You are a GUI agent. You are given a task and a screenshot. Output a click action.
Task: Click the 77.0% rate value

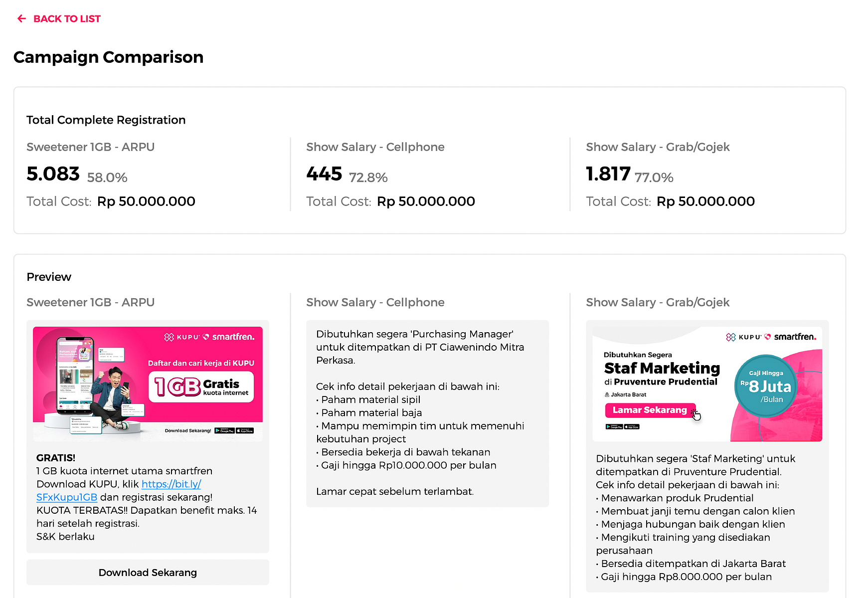click(x=654, y=178)
